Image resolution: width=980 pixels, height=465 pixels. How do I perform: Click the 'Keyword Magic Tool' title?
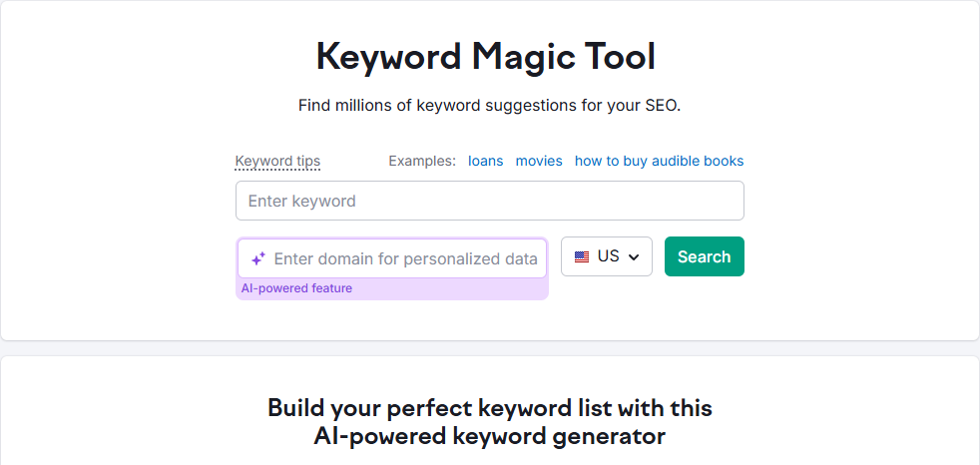486,57
